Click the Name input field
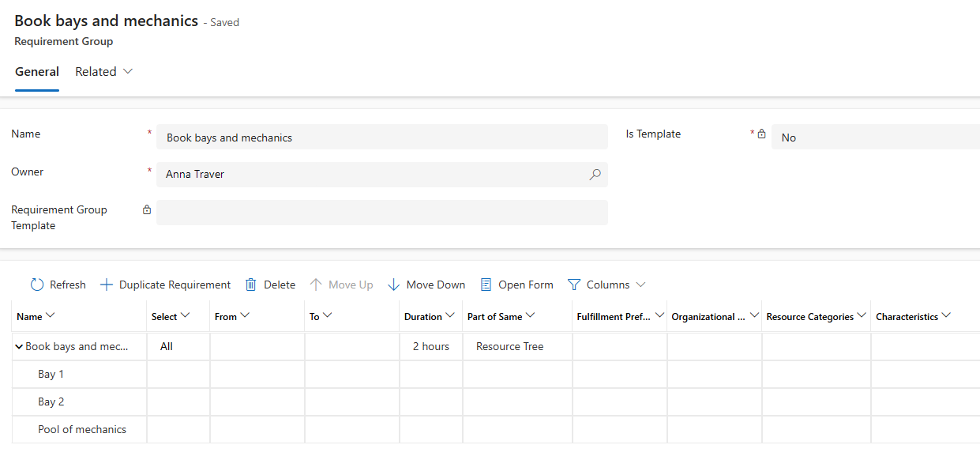 pos(382,137)
